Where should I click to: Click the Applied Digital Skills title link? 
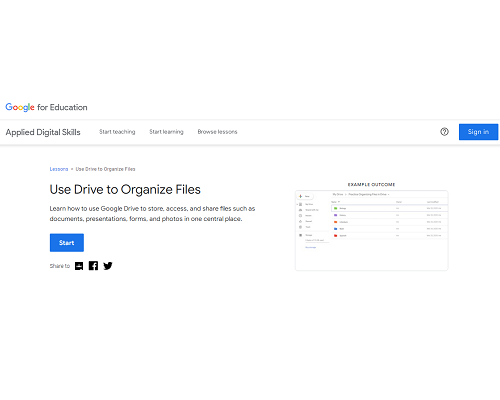point(43,132)
